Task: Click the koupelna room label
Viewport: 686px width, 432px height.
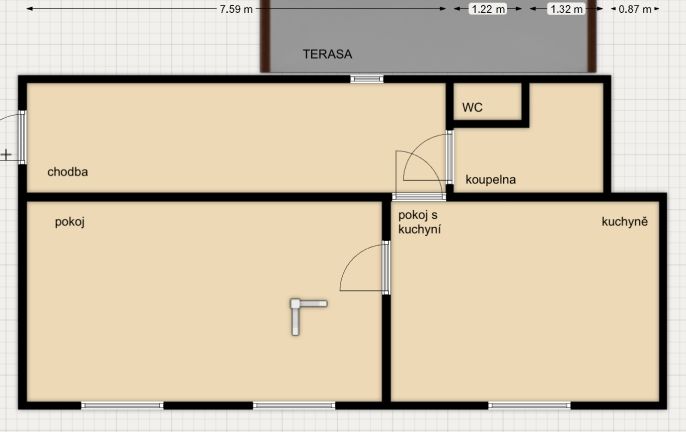Action: pos(490,179)
